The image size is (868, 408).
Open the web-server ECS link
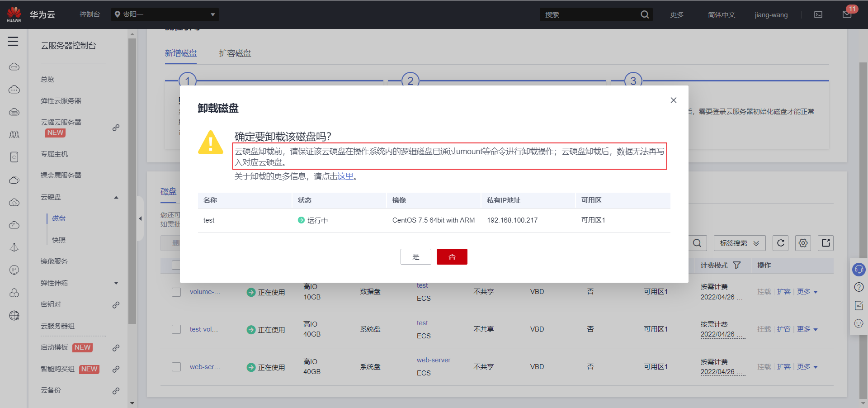(x=434, y=360)
